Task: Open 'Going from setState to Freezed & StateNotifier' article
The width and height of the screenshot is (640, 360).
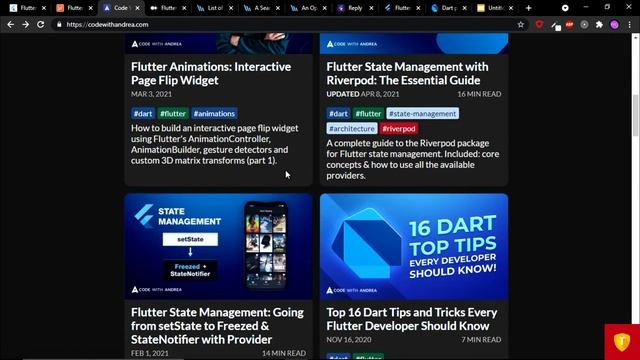Action: coord(217,326)
